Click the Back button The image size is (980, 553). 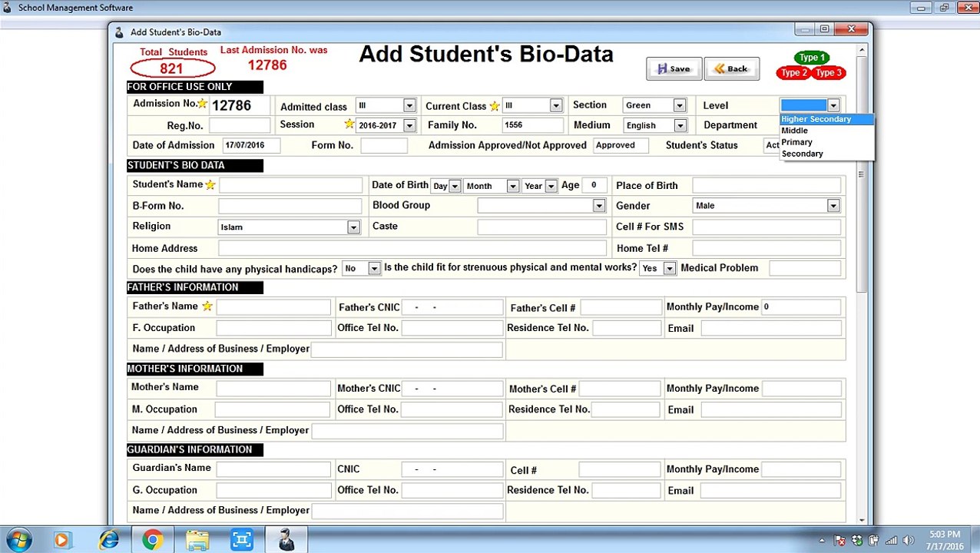[x=731, y=69]
